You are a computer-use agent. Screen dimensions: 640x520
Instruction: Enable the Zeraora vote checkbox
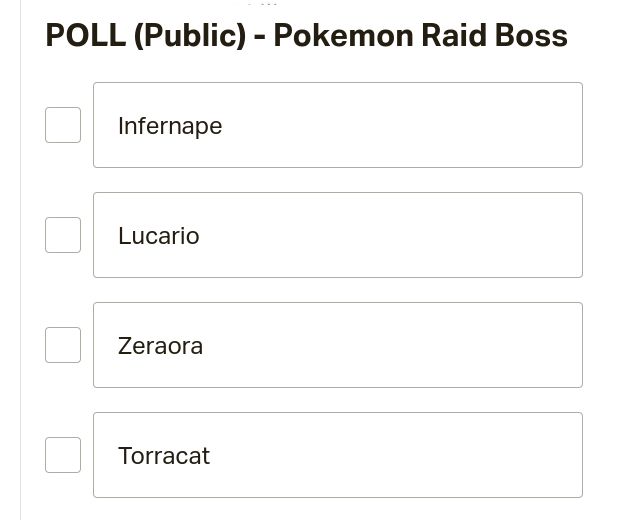pos(63,345)
